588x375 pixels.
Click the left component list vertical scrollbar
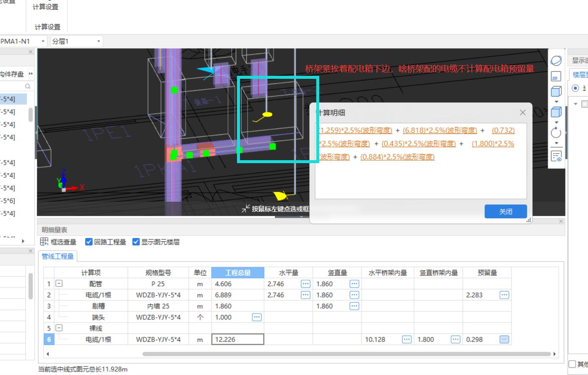pyautogui.click(x=31, y=114)
